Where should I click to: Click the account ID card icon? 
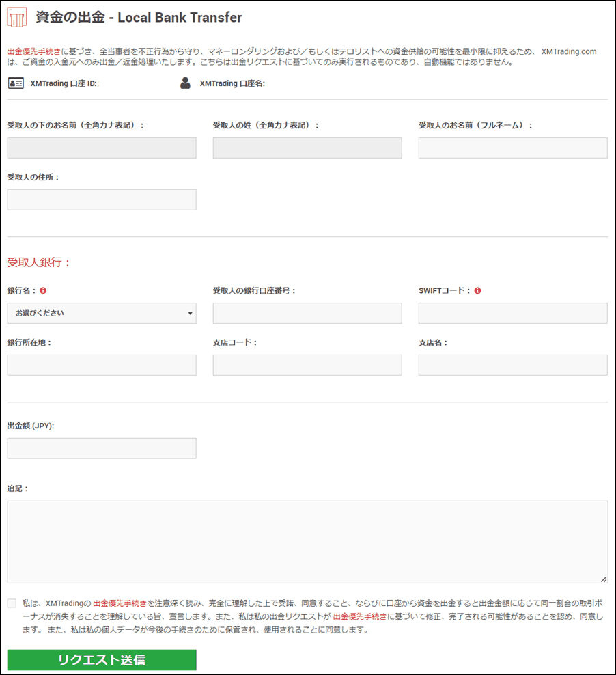15,84
